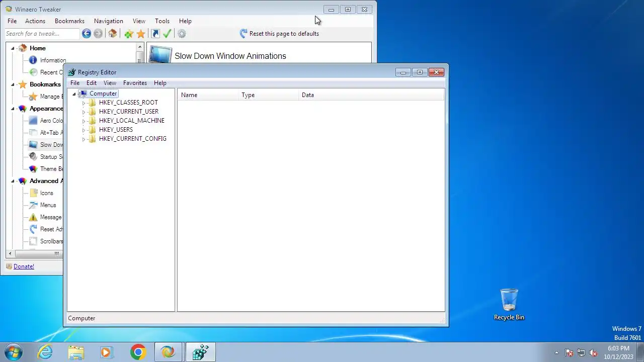
Task: Select the Aero Colors icon in Winaero tree
Action: coord(33,121)
